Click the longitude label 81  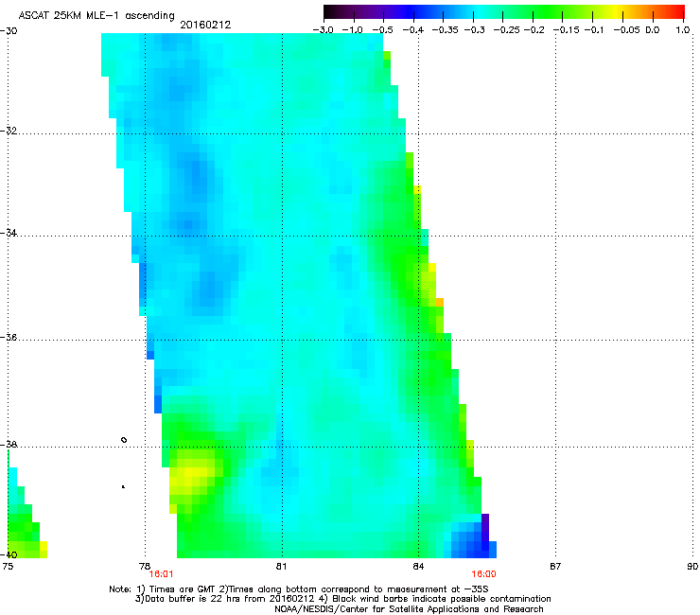pos(281,567)
